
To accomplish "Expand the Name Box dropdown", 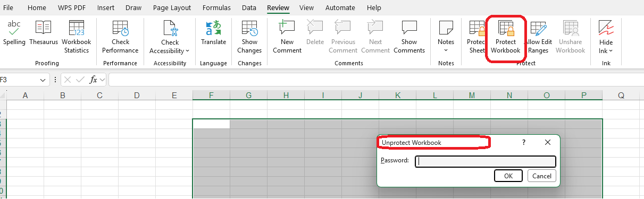I will pyautogui.click(x=43, y=80).
